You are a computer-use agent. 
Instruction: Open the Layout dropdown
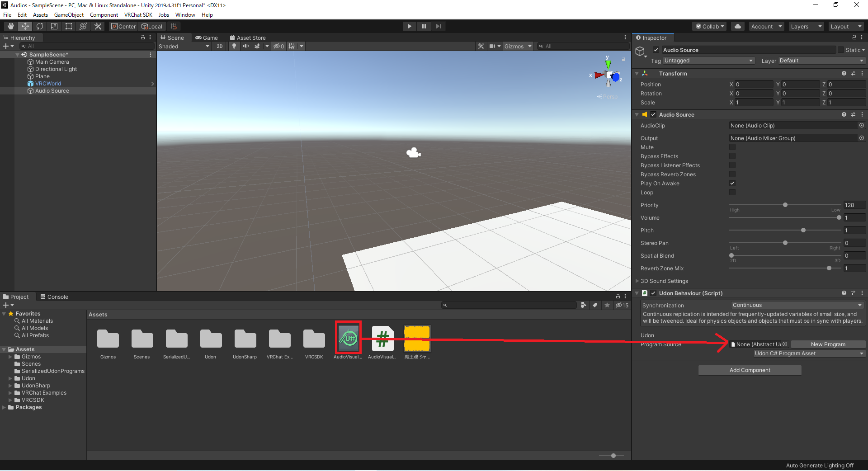(846, 26)
